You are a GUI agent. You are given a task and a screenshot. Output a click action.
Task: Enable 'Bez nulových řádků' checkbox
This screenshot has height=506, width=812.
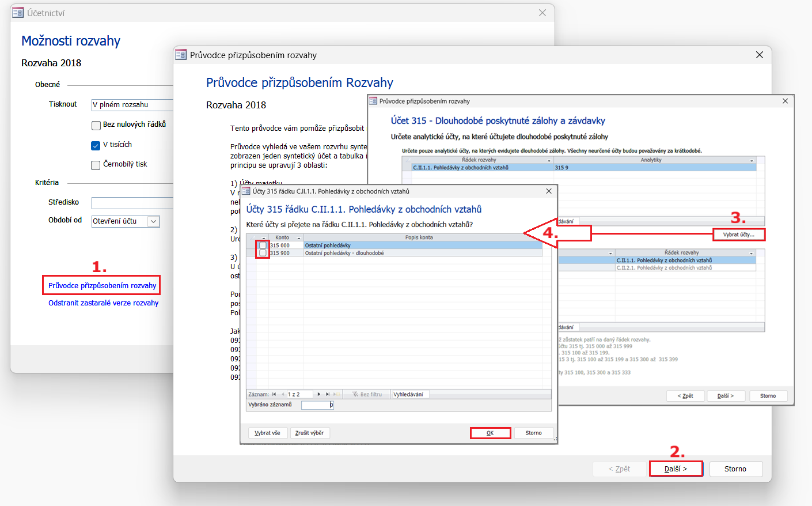tap(96, 125)
